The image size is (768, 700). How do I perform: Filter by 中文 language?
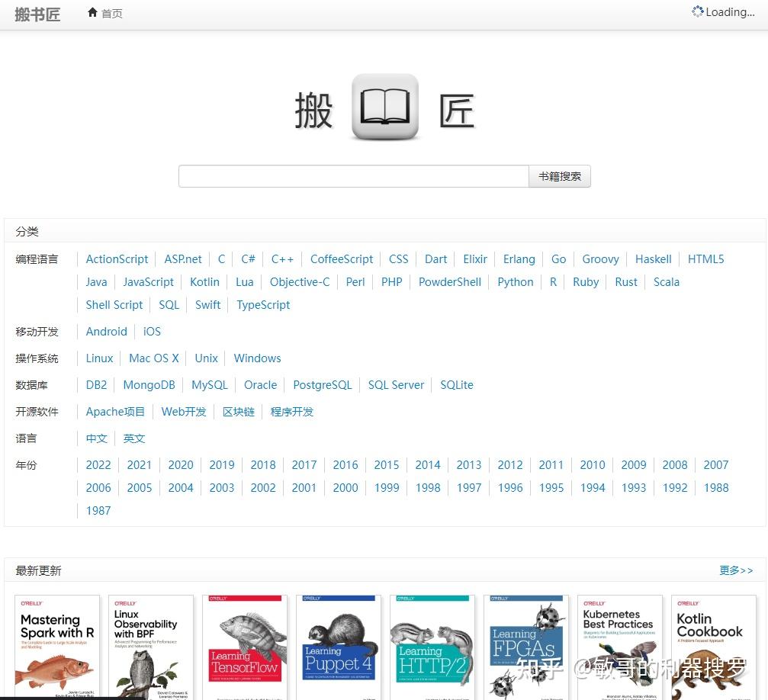(97, 438)
